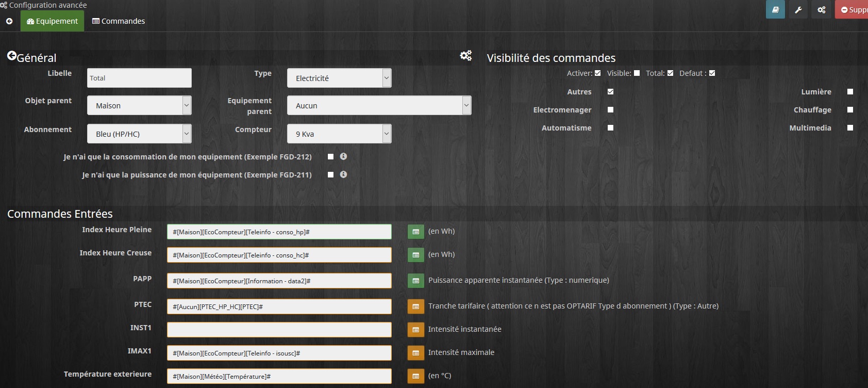Screen dimensions: 868x388
Task: Click the circle arrow icon next to Général
Action: pos(12,56)
